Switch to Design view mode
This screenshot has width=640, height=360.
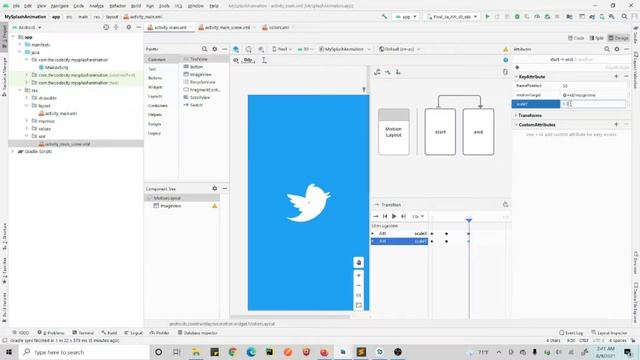619,38
